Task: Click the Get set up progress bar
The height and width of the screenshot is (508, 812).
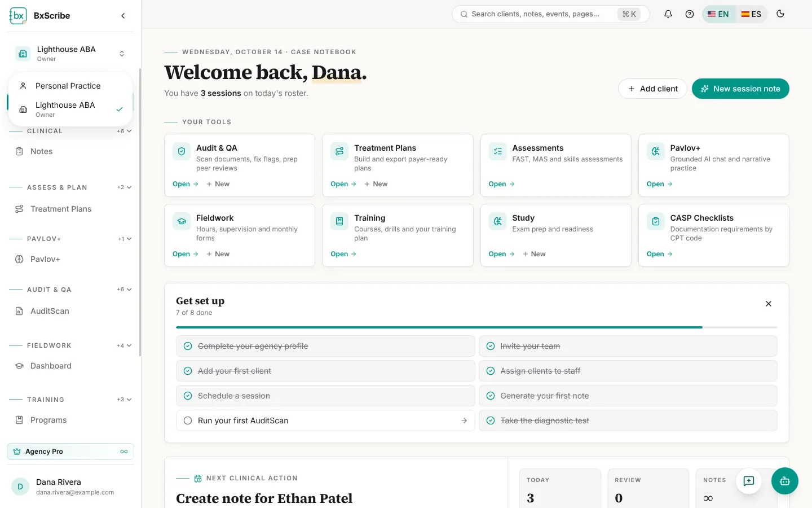Action: pos(476,327)
